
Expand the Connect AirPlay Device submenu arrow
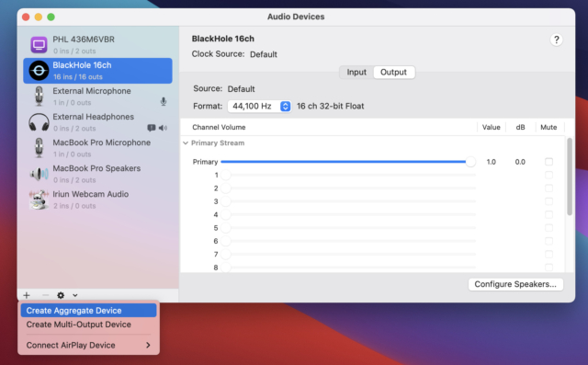[148, 345]
